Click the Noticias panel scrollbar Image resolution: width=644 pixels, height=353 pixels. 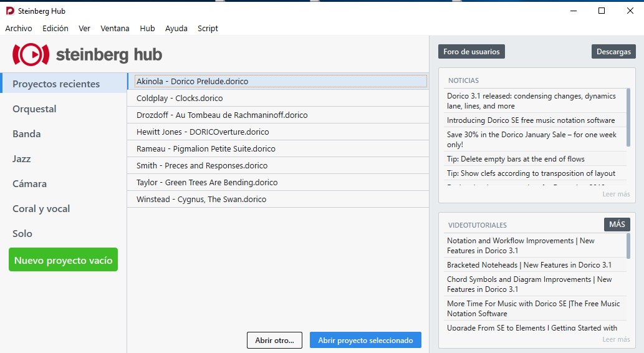628,117
